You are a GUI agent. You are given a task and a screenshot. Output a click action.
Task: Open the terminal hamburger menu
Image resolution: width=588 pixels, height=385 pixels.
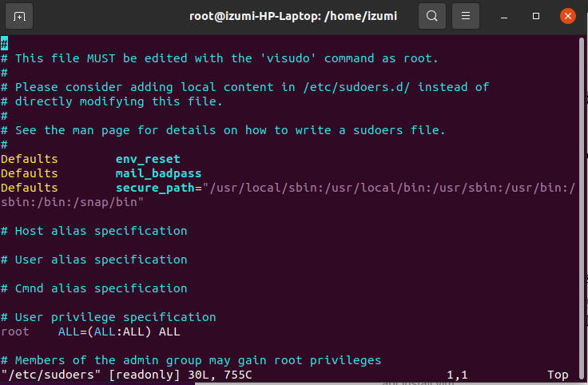click(x=467, y=16)
